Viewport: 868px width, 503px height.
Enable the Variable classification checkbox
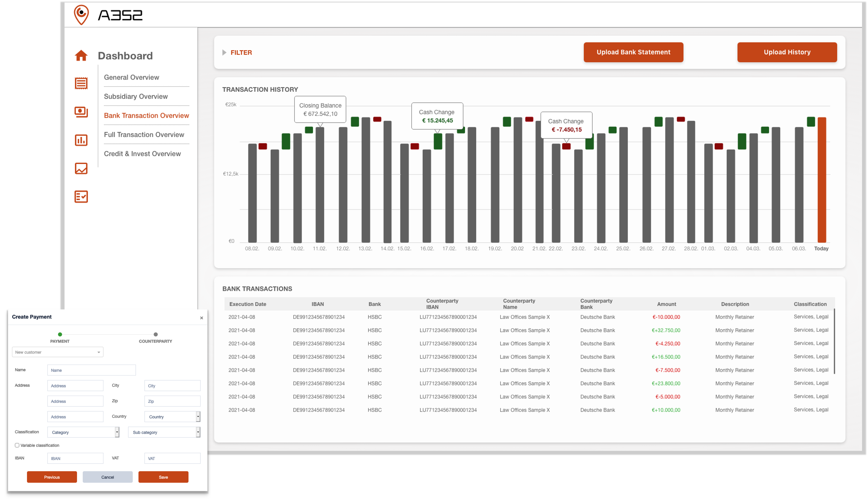point(17,445)
